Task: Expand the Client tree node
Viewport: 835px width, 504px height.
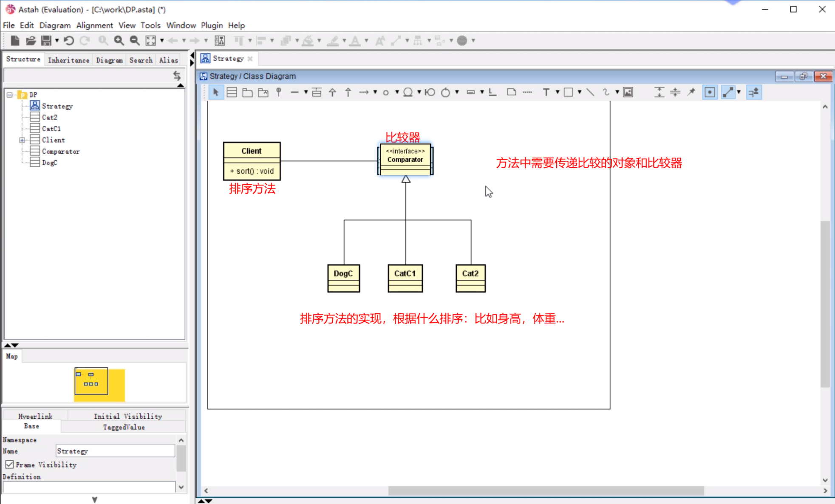Action: [22, 139]
